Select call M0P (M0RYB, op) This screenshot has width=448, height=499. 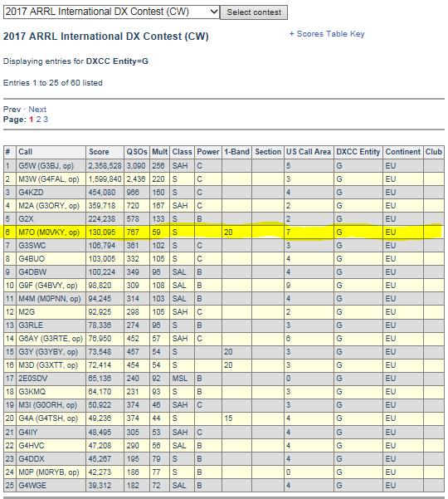(x=49, y=472)
